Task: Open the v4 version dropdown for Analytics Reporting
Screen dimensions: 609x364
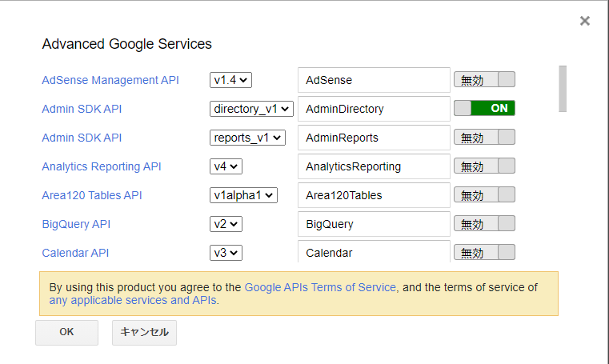Action: pos(226,166)
